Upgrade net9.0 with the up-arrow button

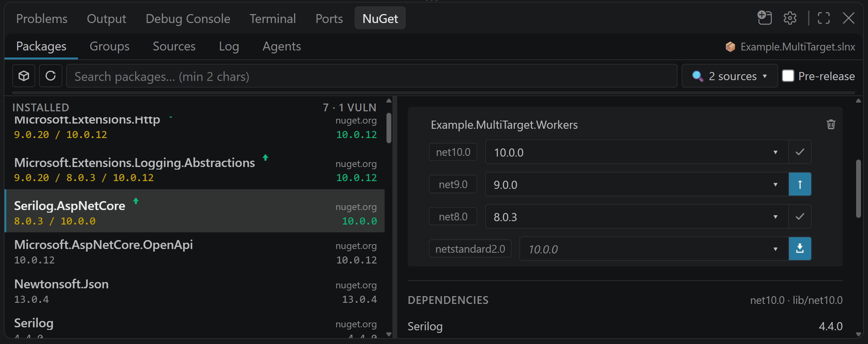tap(800, 184)
